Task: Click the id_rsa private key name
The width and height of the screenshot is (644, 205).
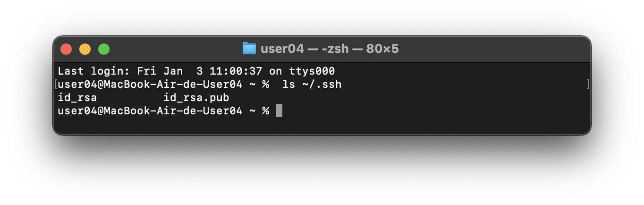Action: pyautogui.click(x=77, y=98)
